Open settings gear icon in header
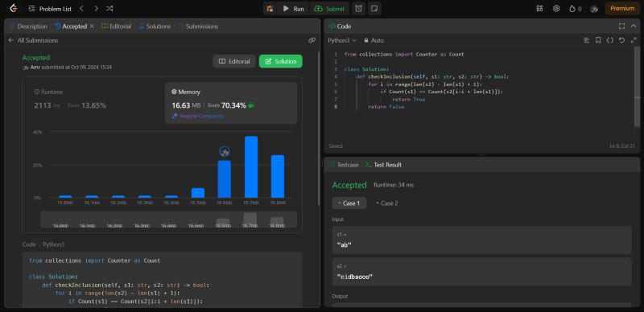Image resolution: width=644 pixels, height=312 pixels. coord(556,8)
